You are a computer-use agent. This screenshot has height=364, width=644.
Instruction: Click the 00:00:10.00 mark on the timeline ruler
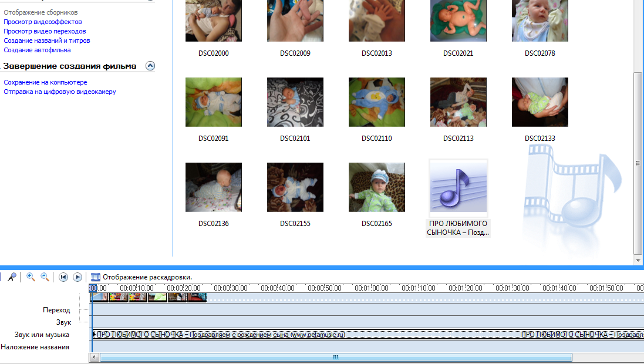[137, 288]
